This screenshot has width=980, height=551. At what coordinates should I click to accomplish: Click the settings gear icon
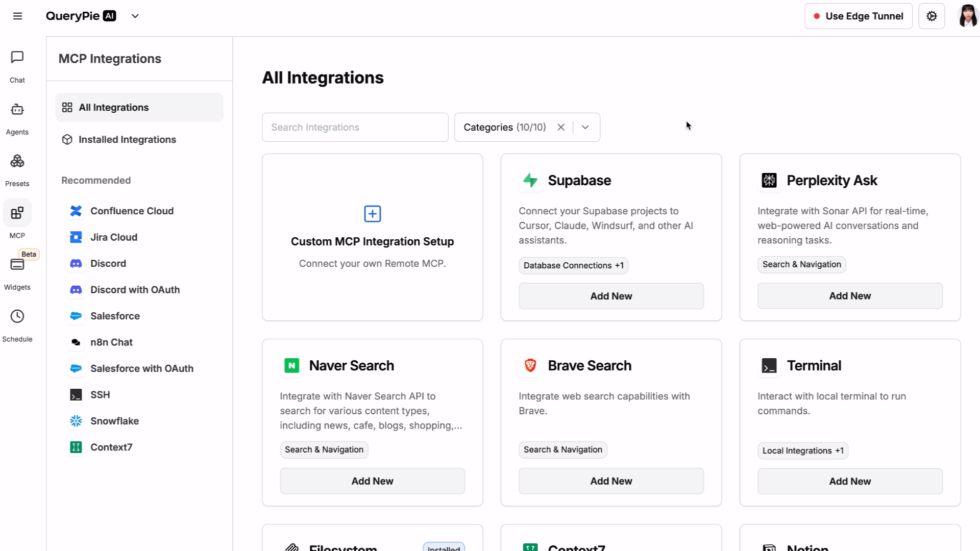(x=932, y=16)
